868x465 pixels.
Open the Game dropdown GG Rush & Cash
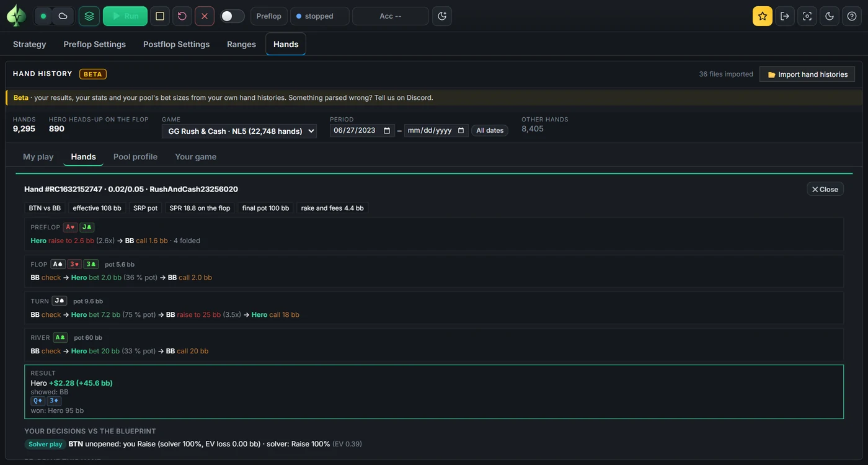coord(239,131)
